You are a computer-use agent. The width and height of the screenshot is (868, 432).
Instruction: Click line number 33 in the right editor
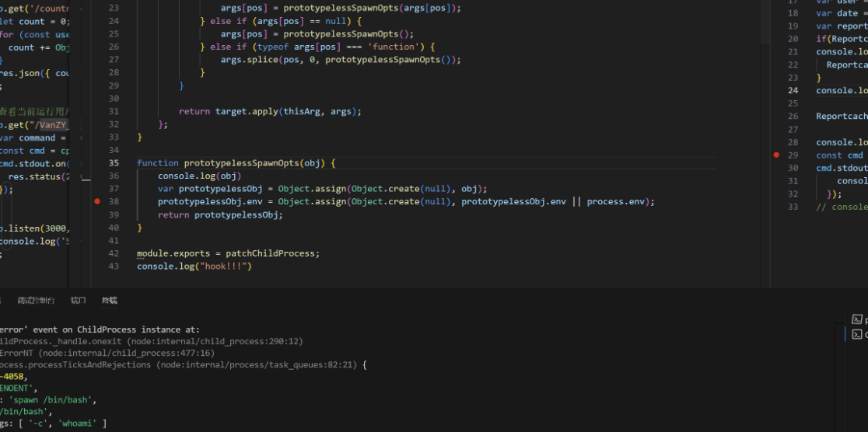[x=793, y=207]
